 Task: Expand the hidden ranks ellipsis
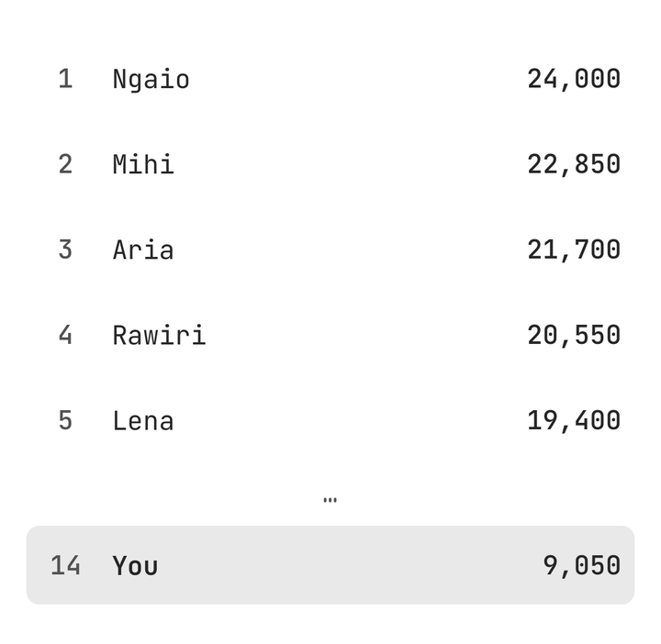coord(330,500)
